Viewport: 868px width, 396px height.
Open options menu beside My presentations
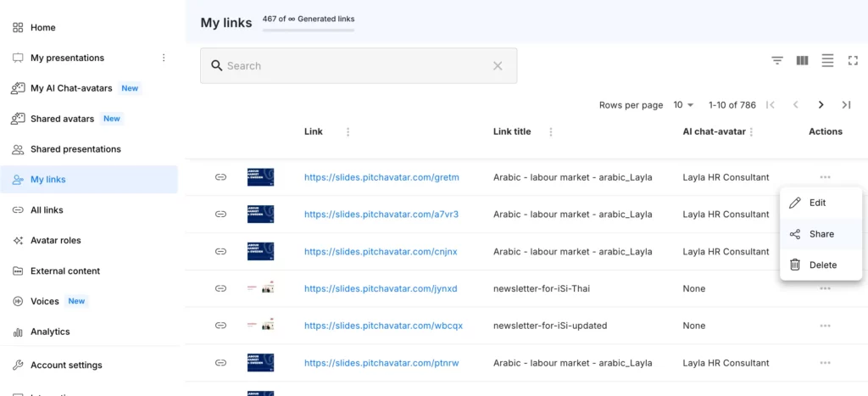pyautogui.click(x=164, y=58)
